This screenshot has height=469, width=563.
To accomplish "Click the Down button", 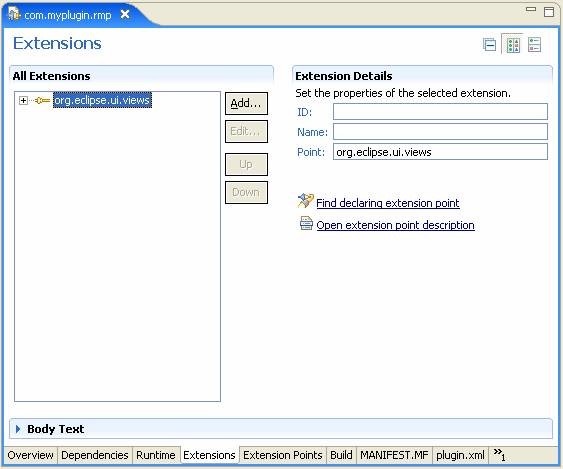I will pyautogui.click(x=246, y=192).
